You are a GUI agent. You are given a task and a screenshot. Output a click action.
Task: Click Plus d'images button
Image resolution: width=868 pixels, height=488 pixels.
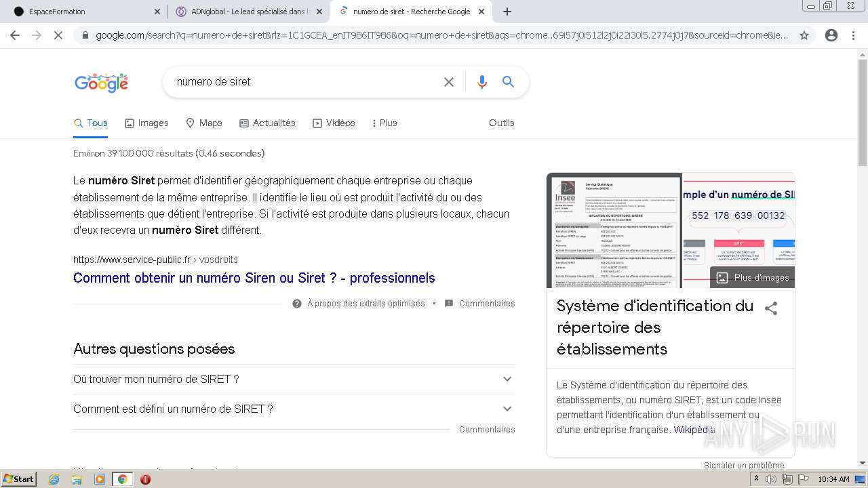[x=753, y=277]
